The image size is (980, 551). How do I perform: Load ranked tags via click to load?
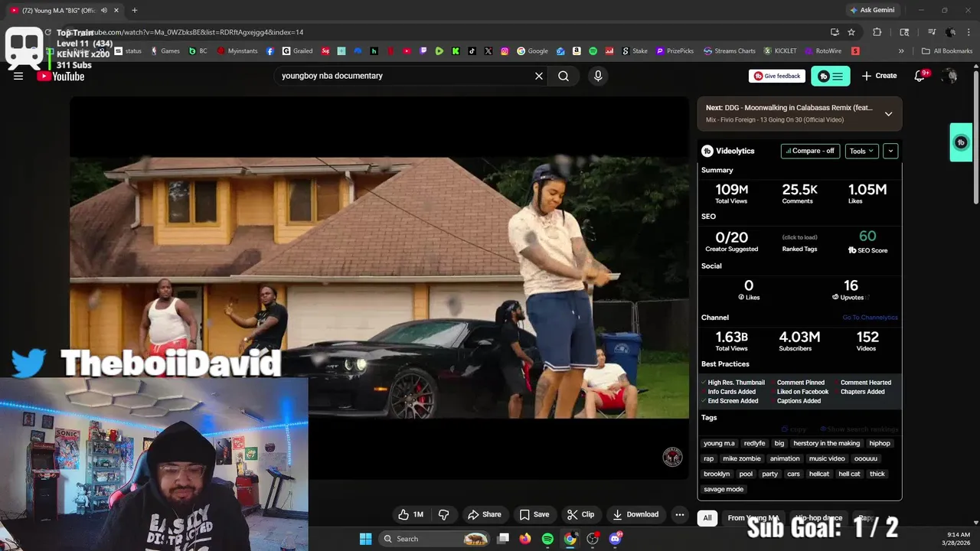(x=799, y=237)
